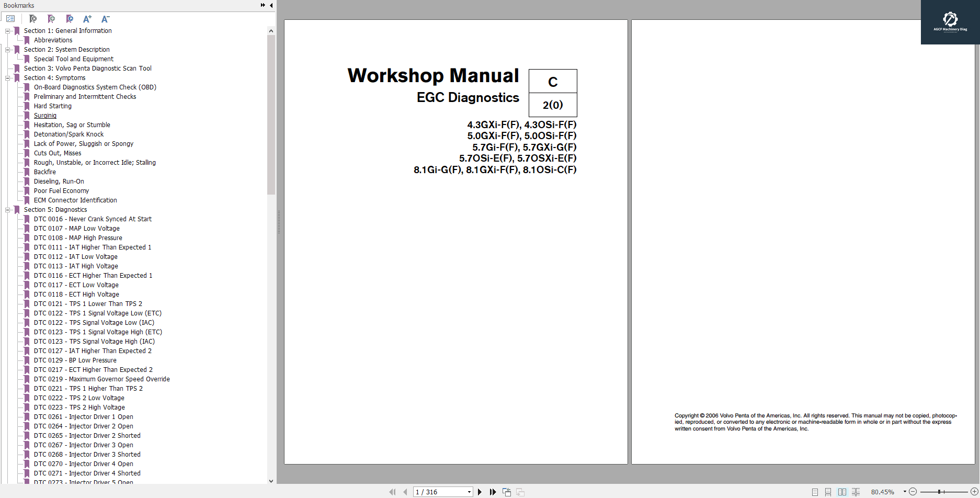Switch to single page view mode
The image size is (980, 498).
[x=814, y=492]
